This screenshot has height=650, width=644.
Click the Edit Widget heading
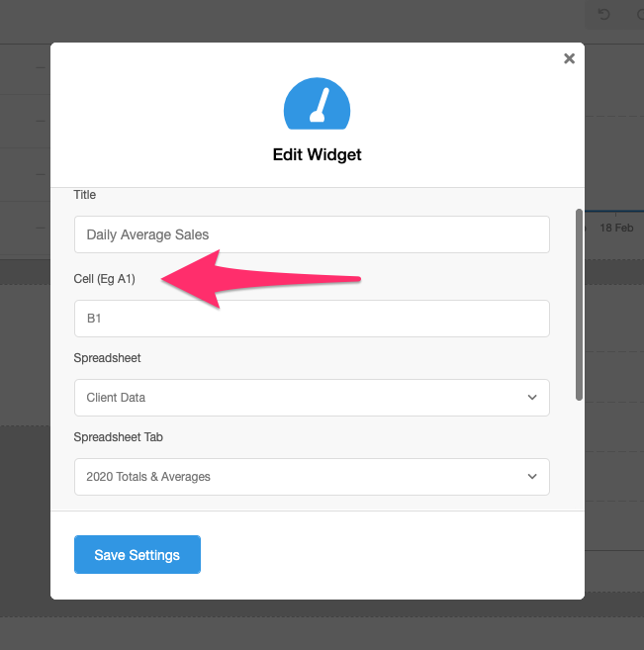(317, 154)
